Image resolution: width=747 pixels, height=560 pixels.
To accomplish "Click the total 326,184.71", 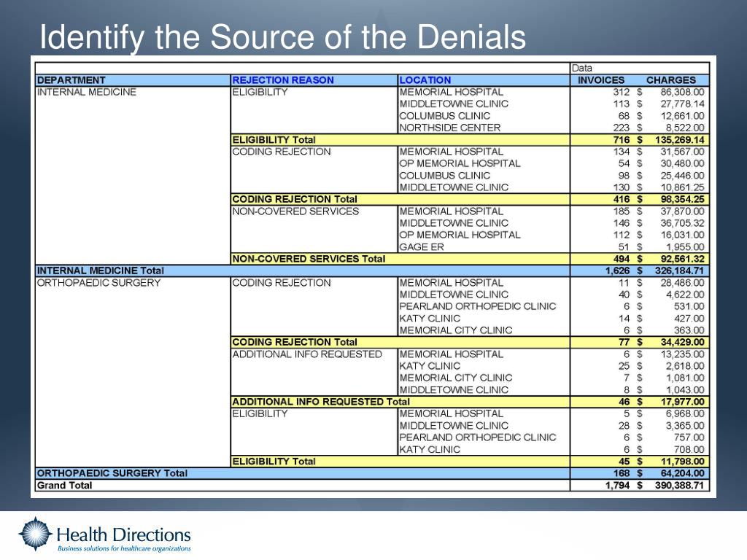I will point(679,271).
